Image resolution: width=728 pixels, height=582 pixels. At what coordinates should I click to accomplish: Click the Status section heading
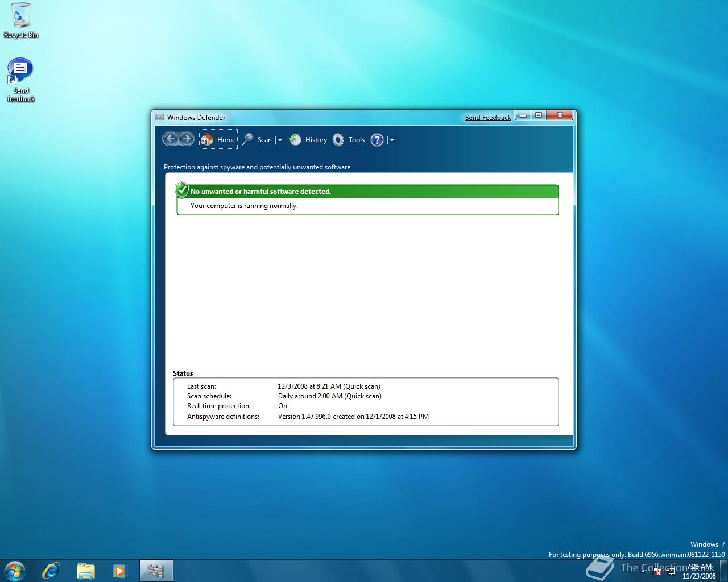pos(183,373)
